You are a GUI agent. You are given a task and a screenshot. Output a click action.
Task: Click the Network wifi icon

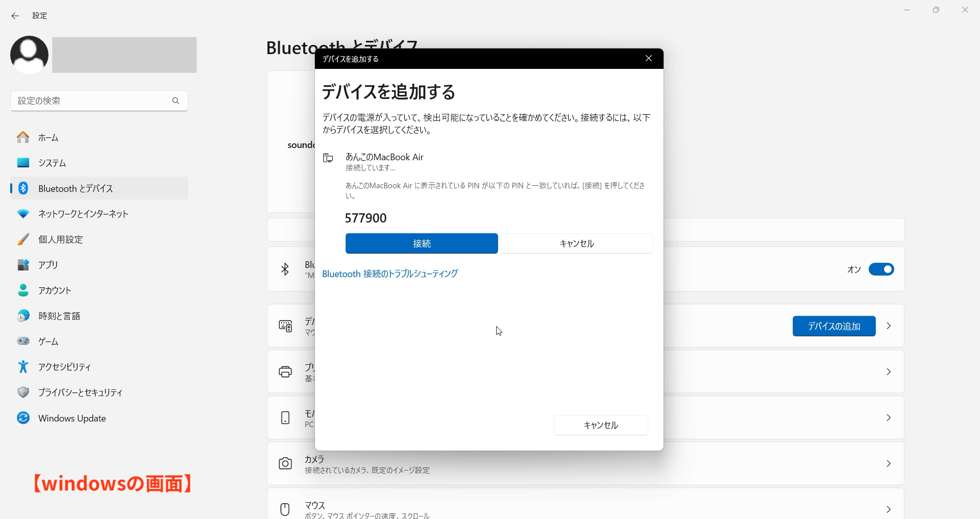[x=23, y=214]
